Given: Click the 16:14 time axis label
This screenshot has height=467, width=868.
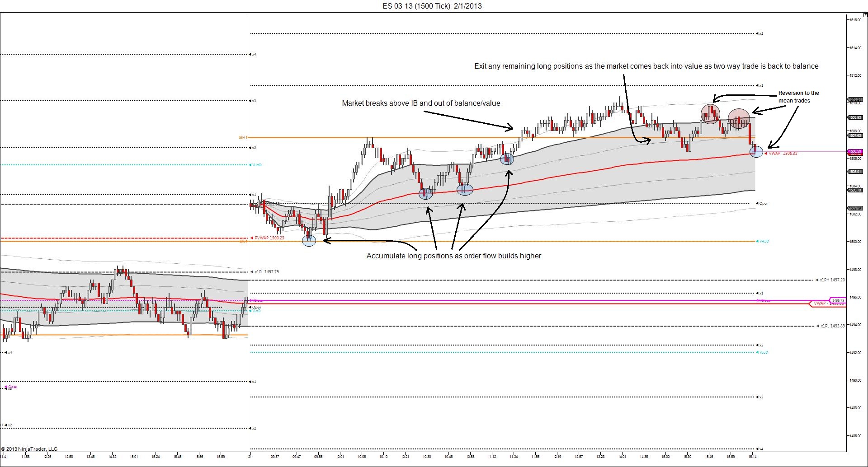Looking at the screenshot, I should (x=752, y=457).
